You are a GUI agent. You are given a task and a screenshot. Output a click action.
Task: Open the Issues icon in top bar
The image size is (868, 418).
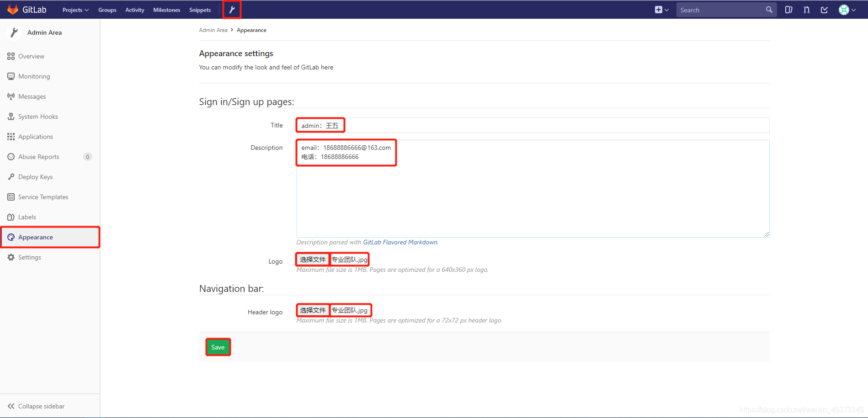point(788,10)
